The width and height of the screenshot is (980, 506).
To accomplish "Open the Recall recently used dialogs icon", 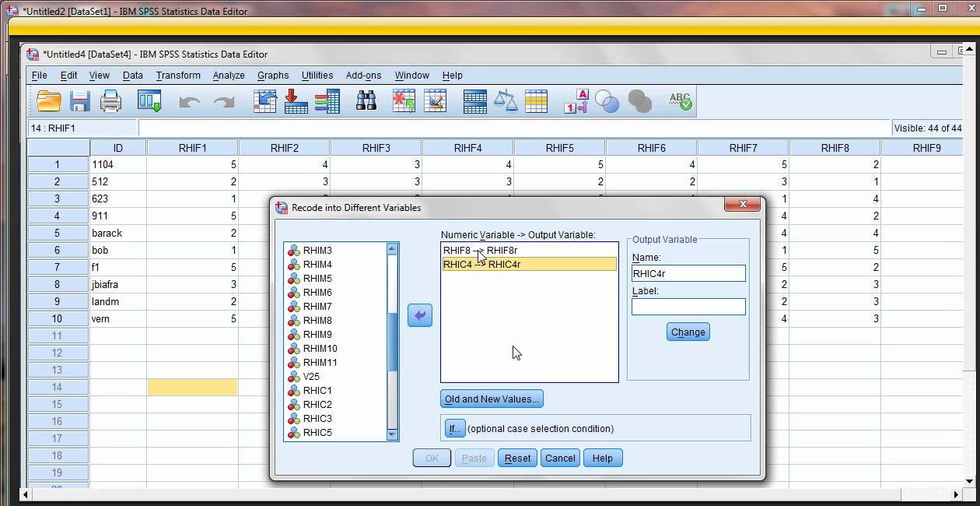I will tap(149, 101).
